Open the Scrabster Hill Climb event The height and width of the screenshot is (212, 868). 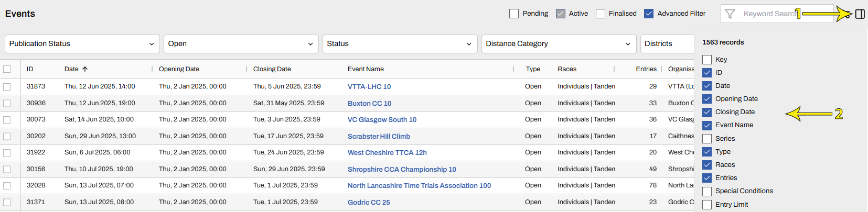tap(379, 137)
